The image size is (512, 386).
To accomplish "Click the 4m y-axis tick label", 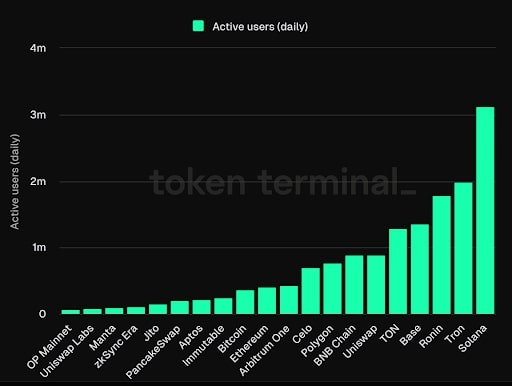I will (38, 48).
